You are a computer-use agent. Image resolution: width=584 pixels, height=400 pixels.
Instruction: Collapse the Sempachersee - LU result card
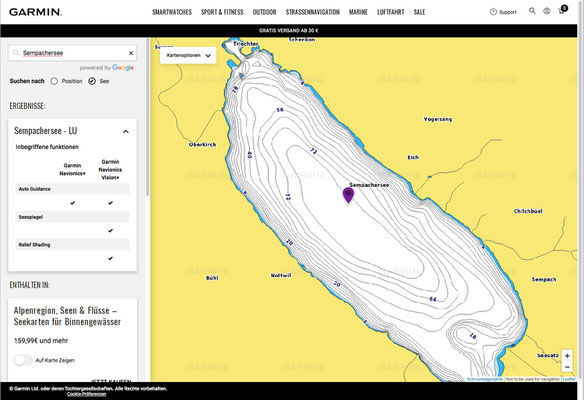point(126,131)
